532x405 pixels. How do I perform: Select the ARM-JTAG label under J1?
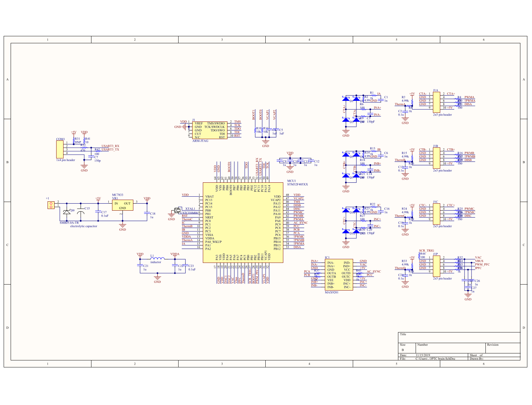tap(200, 141)
